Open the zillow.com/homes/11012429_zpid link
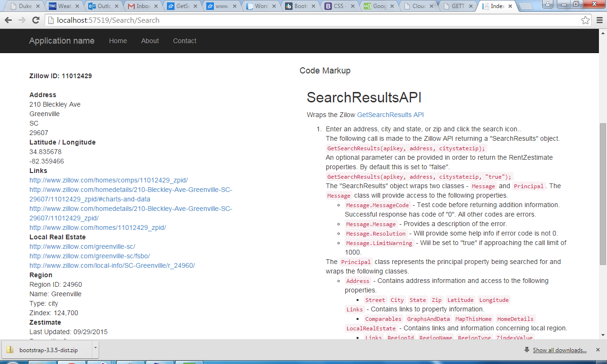 click(98, 227)
